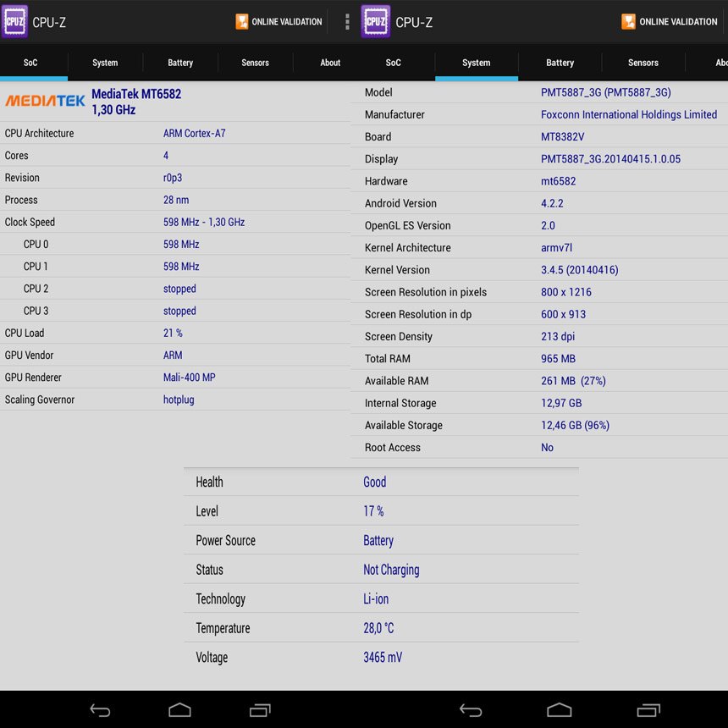Screen dimensions: 728x728
Task: Tap the right Android back navigation icon
Action: tap(471, 710)
